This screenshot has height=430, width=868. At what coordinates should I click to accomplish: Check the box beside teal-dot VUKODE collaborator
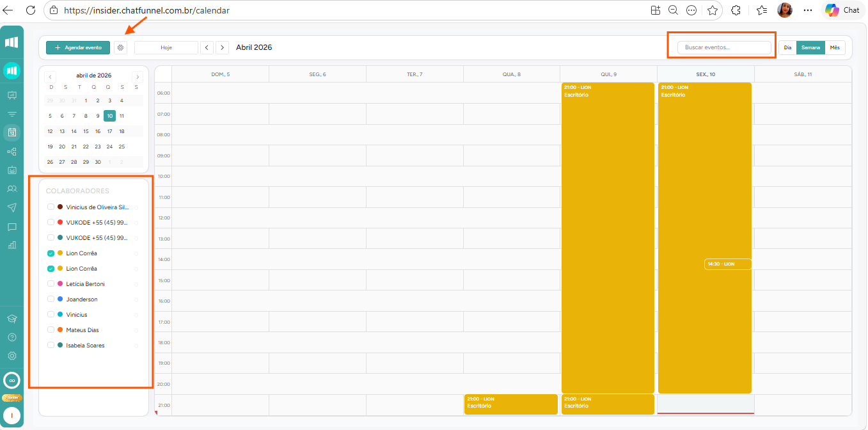[x=51, y=238]
